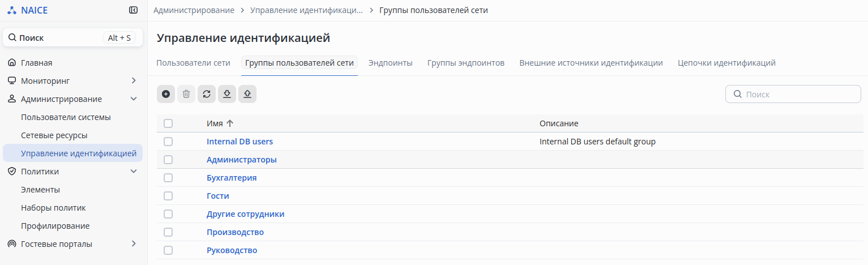Open the Администраторы group link
This screenshot has width=868, height=265.
[242, 160]
